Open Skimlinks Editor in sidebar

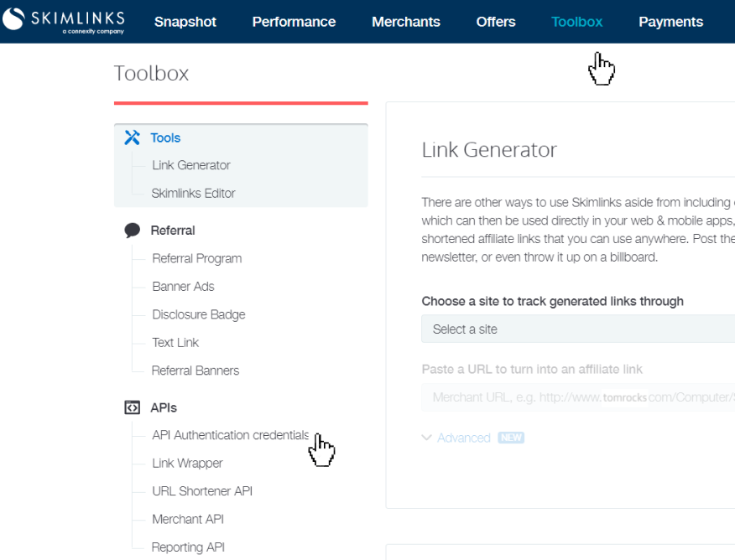click(x=193, y=194)
